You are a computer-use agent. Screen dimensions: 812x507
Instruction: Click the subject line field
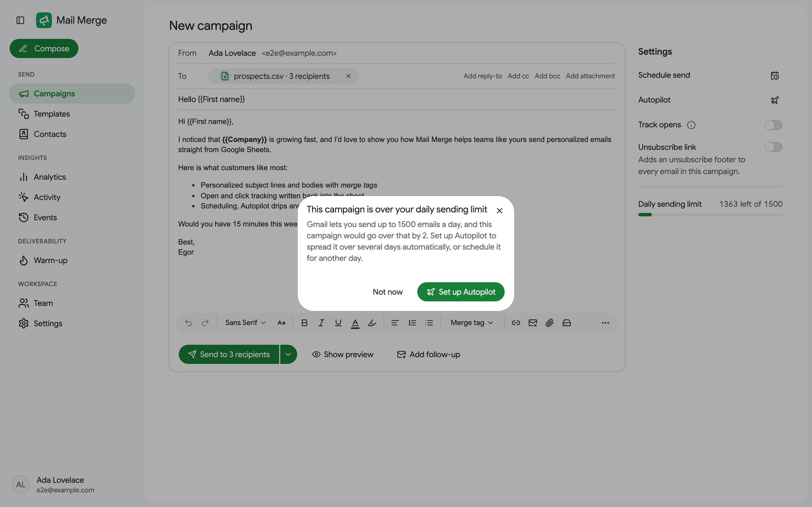(x=397, y=99)
